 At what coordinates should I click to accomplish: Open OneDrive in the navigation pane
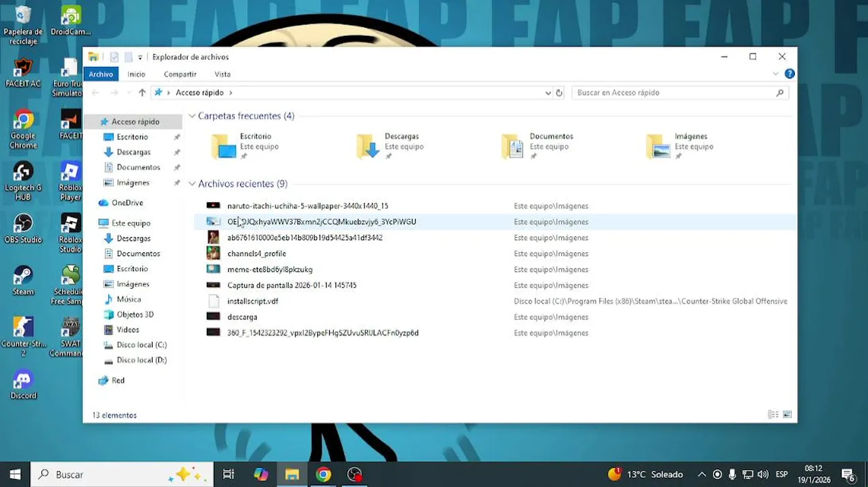[127, 203]
